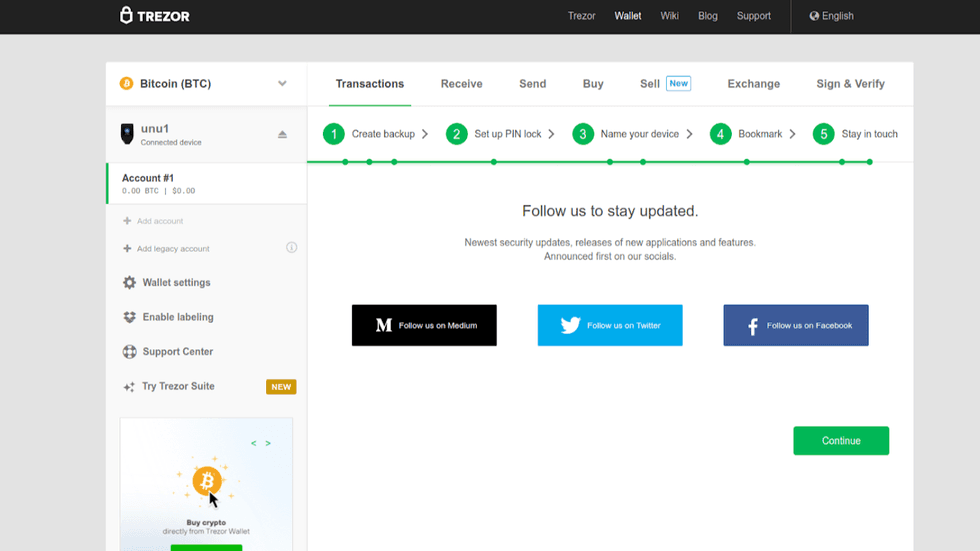
Task: Open the English language selector
Action: tap(831, 16)
